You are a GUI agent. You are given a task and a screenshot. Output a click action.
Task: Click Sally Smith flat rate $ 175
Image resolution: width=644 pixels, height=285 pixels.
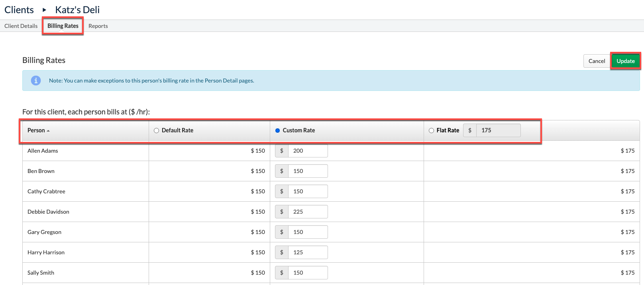(x=628, y=273)
